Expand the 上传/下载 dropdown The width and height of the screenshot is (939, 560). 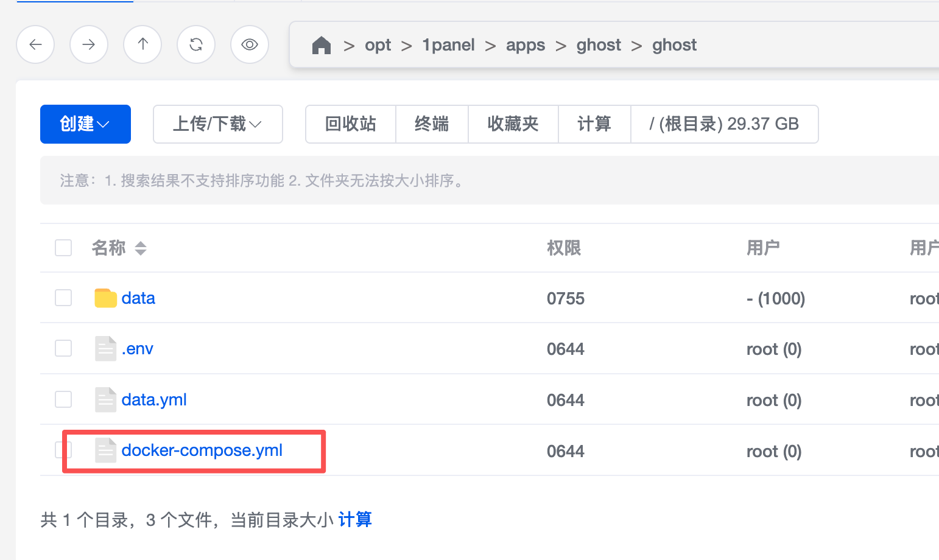[217, 124]
